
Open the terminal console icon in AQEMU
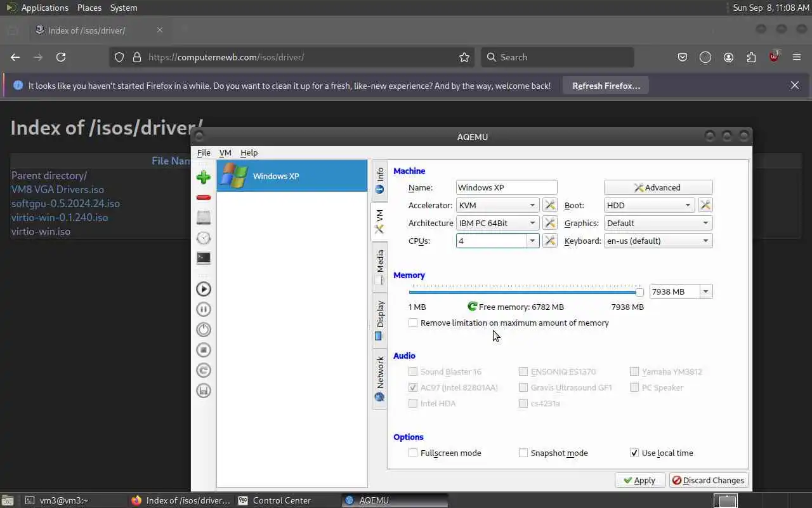pos(204,258)
